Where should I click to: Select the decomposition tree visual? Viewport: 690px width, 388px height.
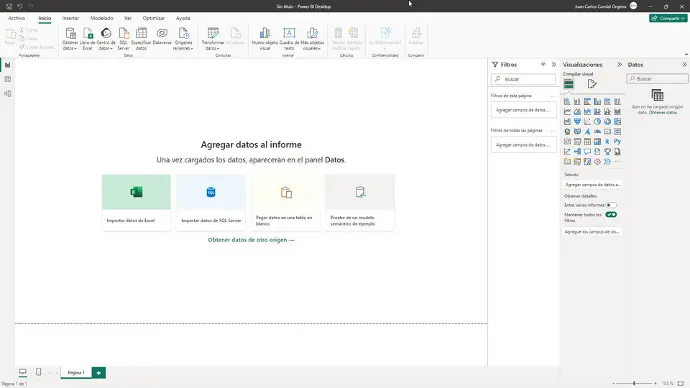tap(577, 152)
